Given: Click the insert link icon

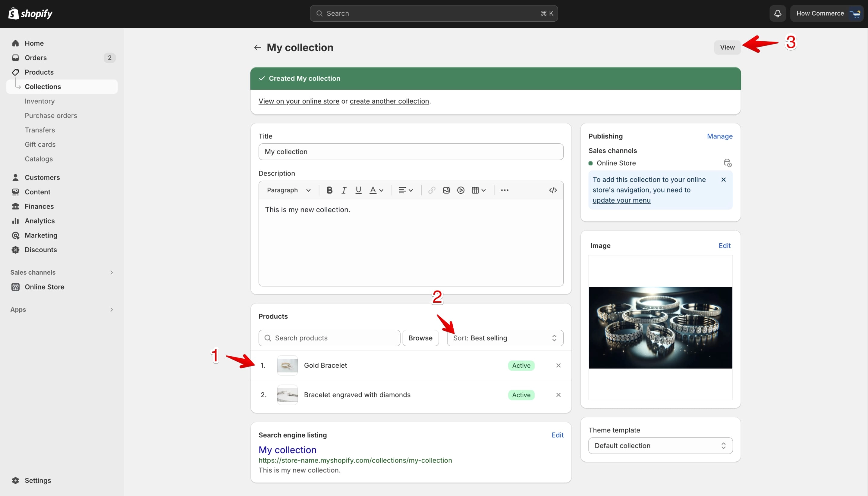Looking at the screenshot, I should (x=432, y=190).
